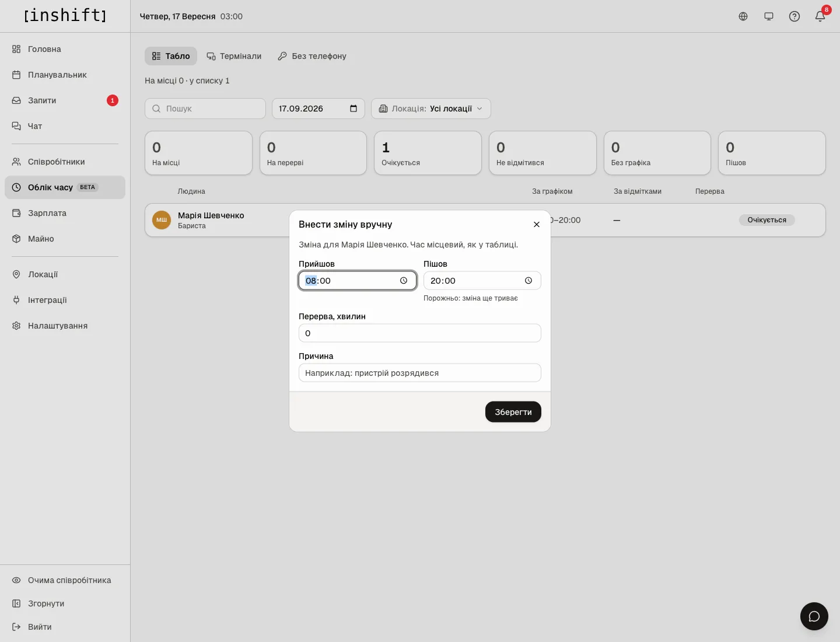Filter by Пішов summary card
Screen dimensions: 840x642
[x=772, y=153]
